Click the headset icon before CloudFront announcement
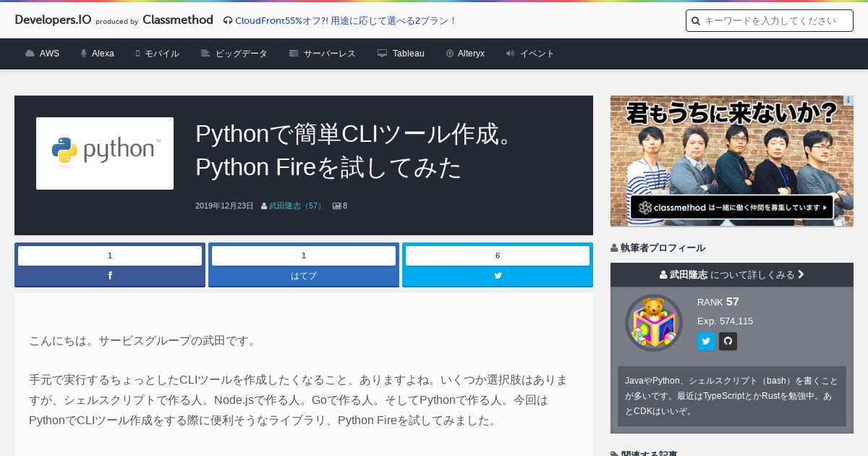 coord(228,21)
